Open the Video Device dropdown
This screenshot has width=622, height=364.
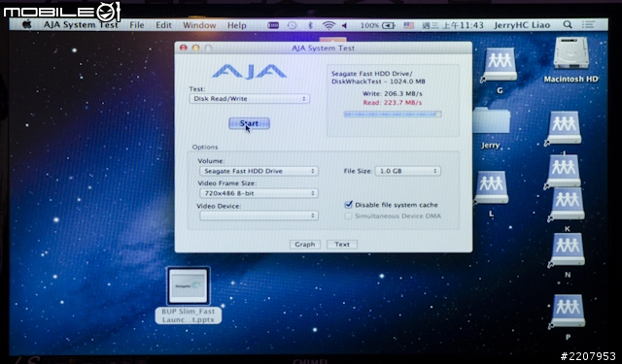[x=259, y=215]
